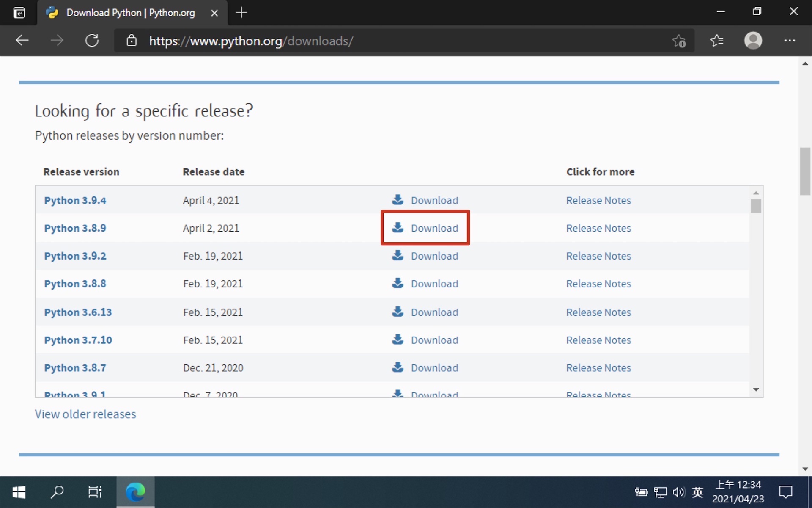Download Python 3.7.10
812x508 pixels.
click(x=434, y=340)
